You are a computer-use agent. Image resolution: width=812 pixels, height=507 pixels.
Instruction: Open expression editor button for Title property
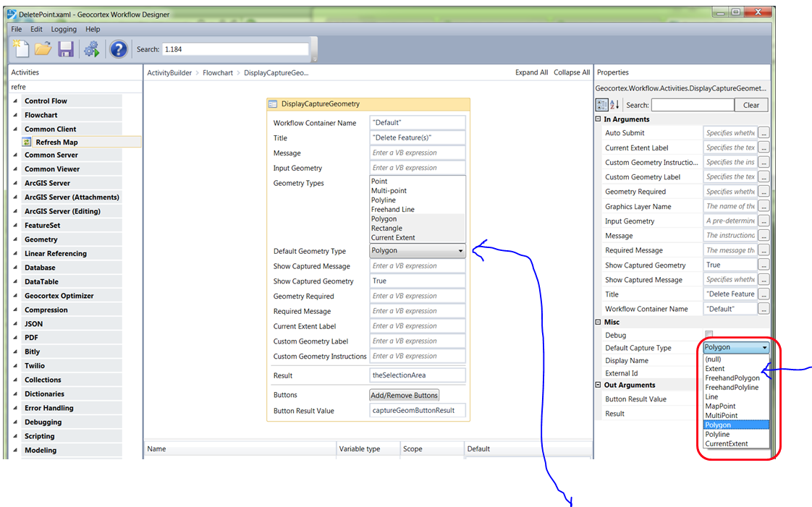764,294
